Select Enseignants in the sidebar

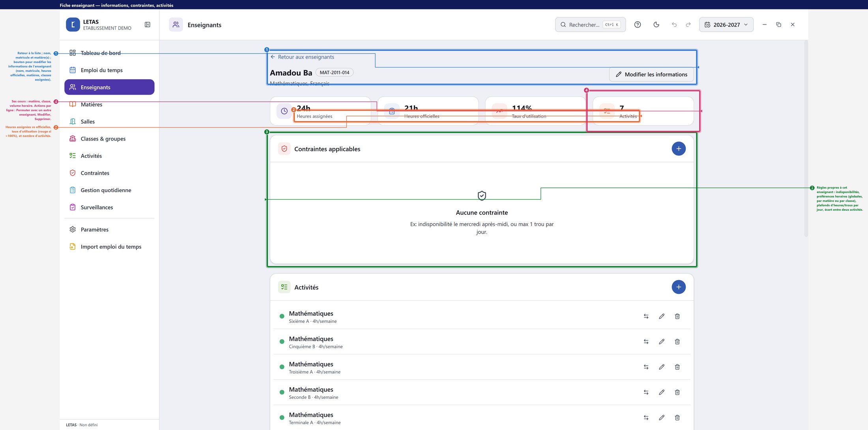pyautogui.click(x=109, y=87)
